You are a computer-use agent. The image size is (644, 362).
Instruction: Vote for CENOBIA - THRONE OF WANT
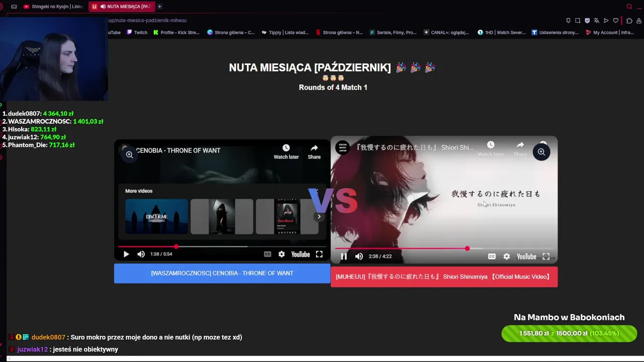[222, 273]
